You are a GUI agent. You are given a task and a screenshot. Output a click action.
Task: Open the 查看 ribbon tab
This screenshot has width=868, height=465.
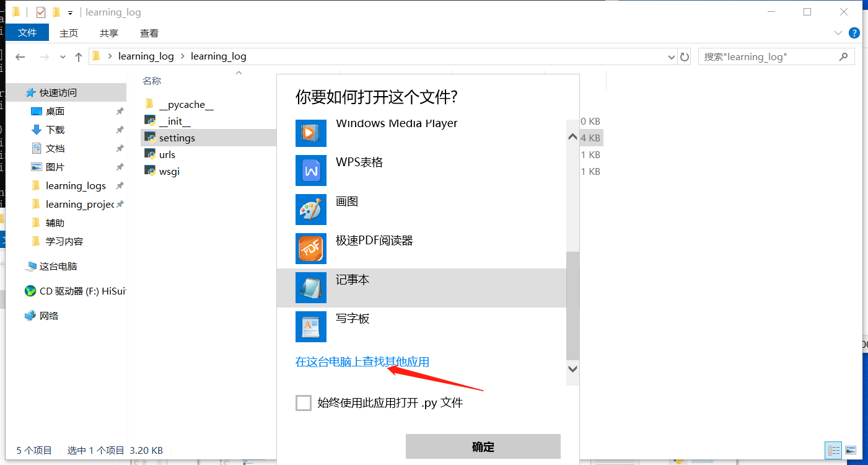(148, 33)
